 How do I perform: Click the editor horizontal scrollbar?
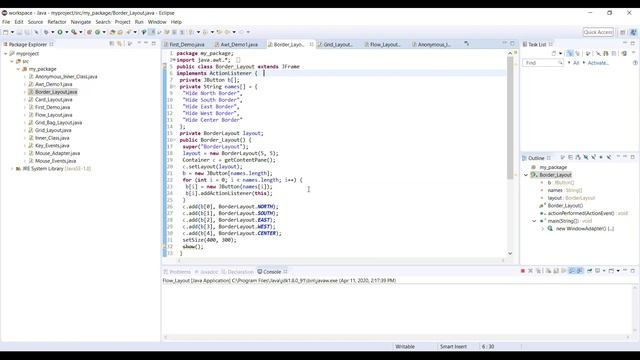click(341, 260)
